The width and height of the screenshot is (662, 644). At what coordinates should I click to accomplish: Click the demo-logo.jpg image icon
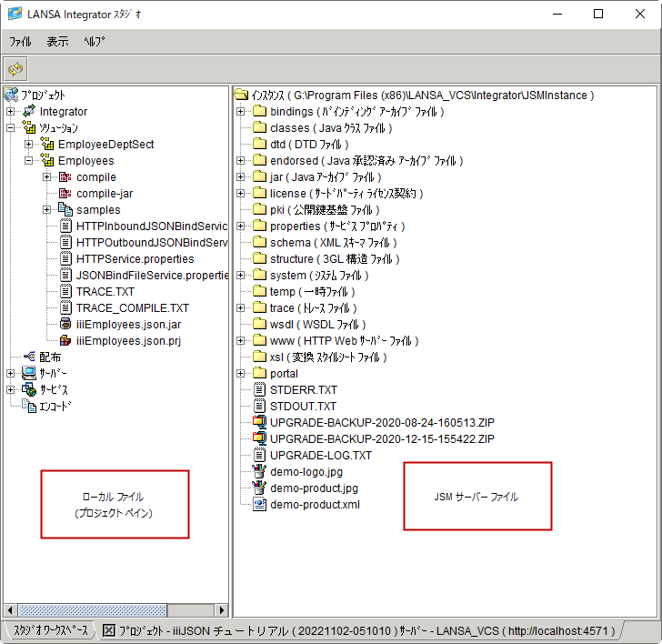pyautogui.click(x=259, y=471)
